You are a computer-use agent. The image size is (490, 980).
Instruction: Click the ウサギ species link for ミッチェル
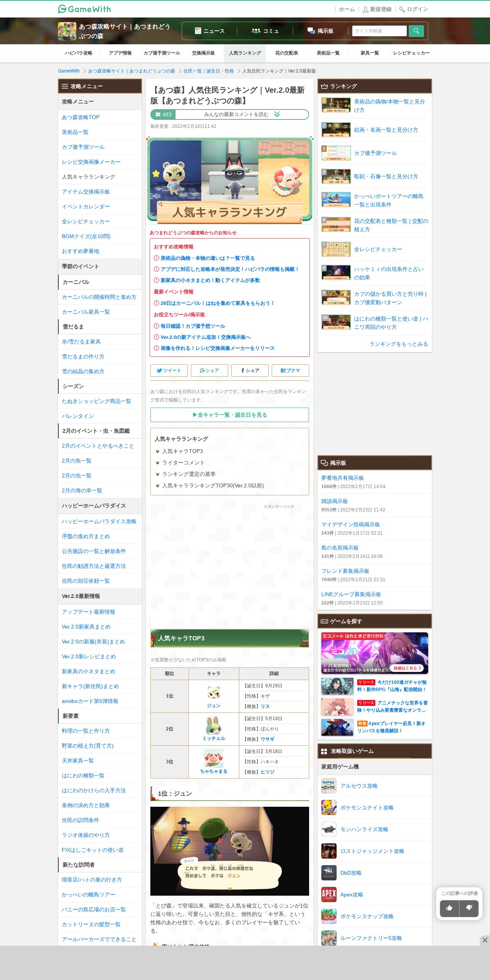(268, 739)
